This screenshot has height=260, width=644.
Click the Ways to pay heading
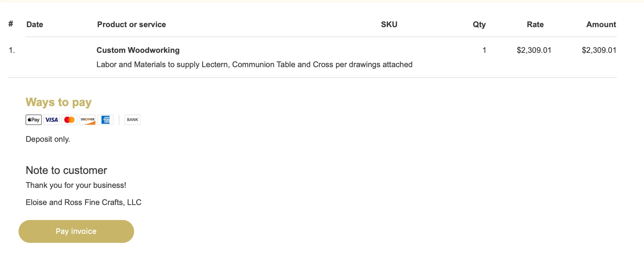click(58, 102)
